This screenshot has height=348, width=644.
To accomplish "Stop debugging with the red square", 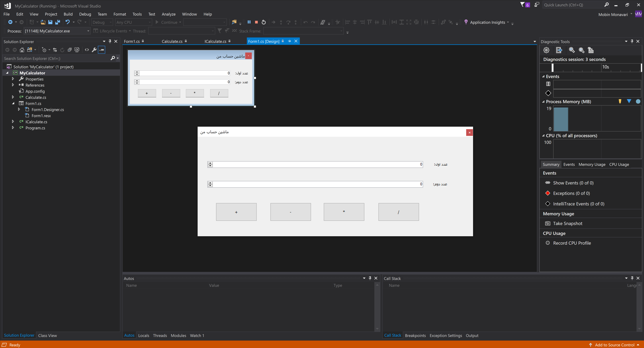I will pos(256,22).
